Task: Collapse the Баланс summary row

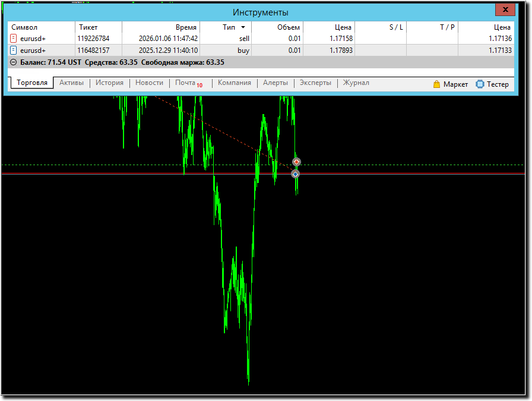Action: point(14,62)
